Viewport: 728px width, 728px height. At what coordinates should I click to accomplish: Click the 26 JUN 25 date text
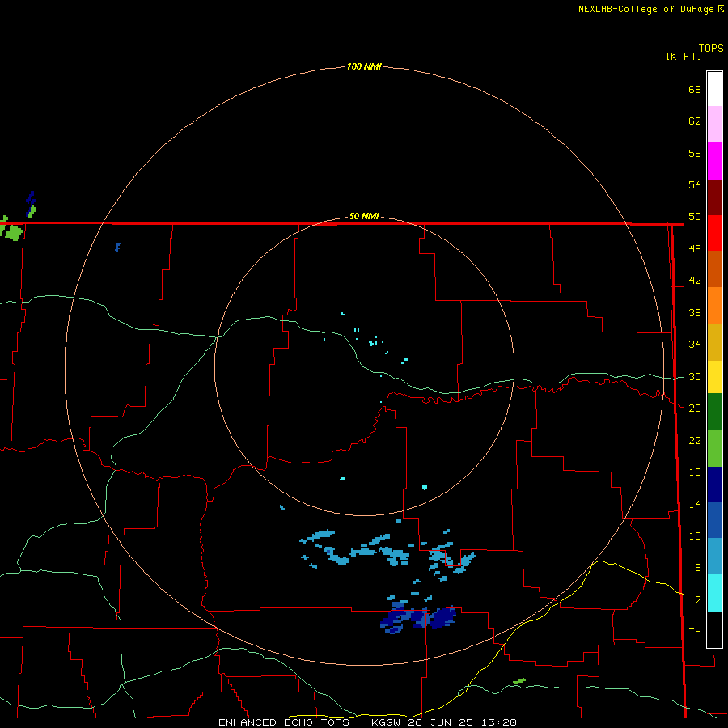coord(441,722)
